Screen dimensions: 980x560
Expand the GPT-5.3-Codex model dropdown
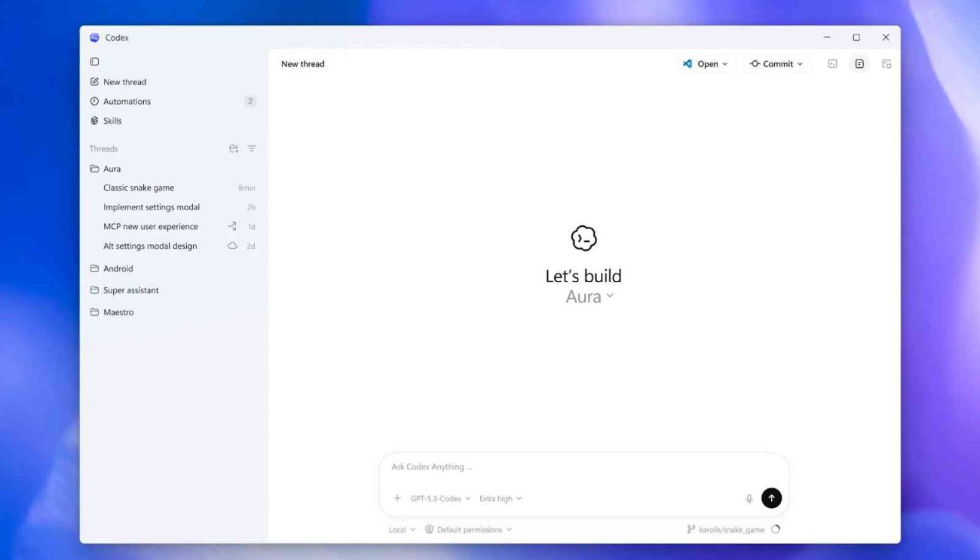point(440,498)
